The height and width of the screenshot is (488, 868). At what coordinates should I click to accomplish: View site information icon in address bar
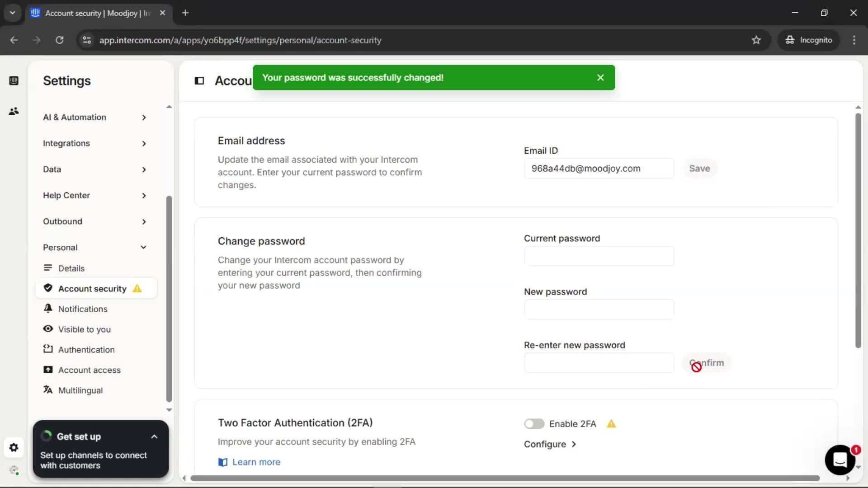[x=87, y=40]
